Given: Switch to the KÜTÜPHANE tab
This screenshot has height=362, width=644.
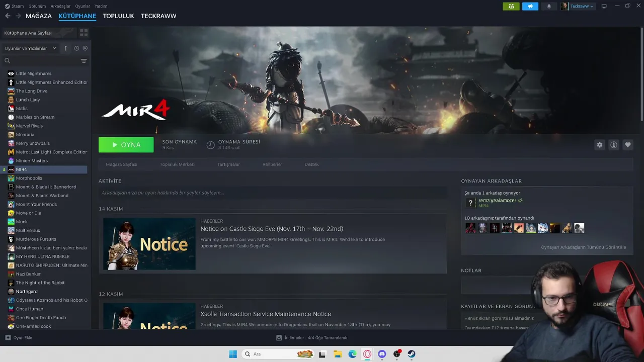Looking at the screenshot, I should [77, 16].
